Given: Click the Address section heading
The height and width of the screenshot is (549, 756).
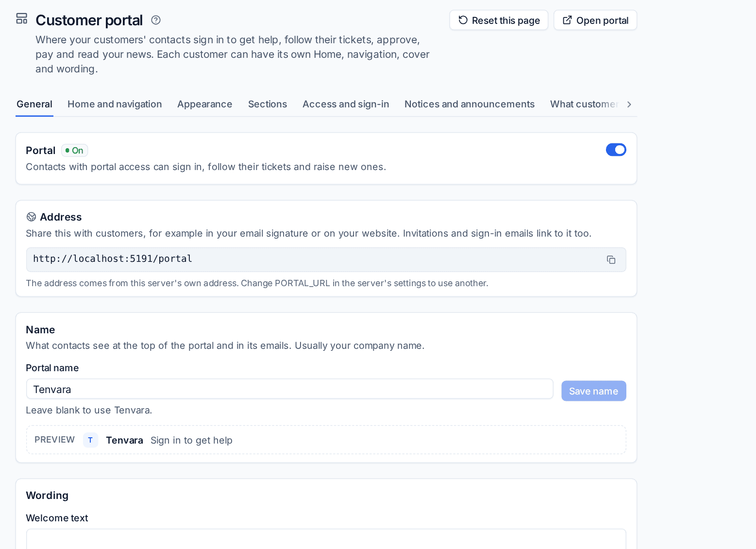Looking at the screenshot, I should (61, 217).
